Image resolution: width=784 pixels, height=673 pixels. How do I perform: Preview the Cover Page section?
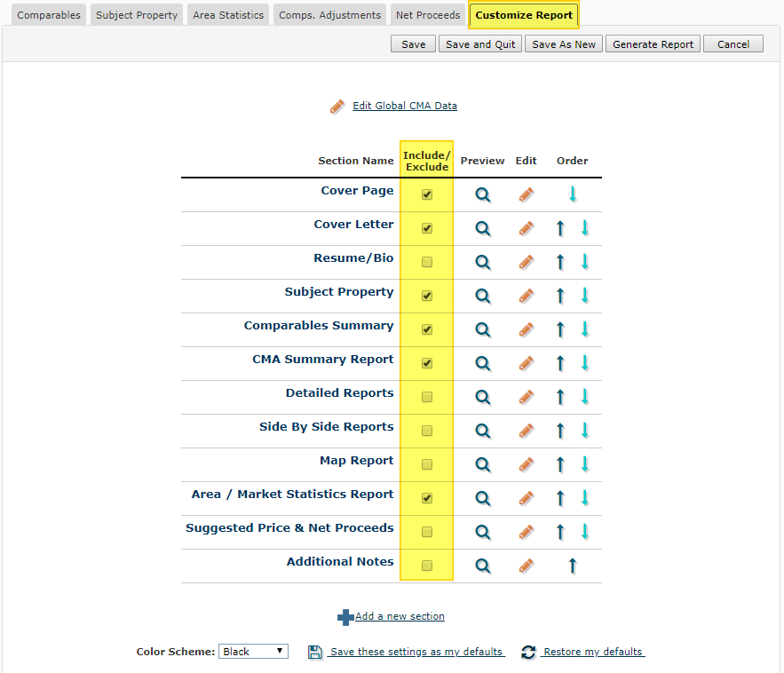pos(482,194)
